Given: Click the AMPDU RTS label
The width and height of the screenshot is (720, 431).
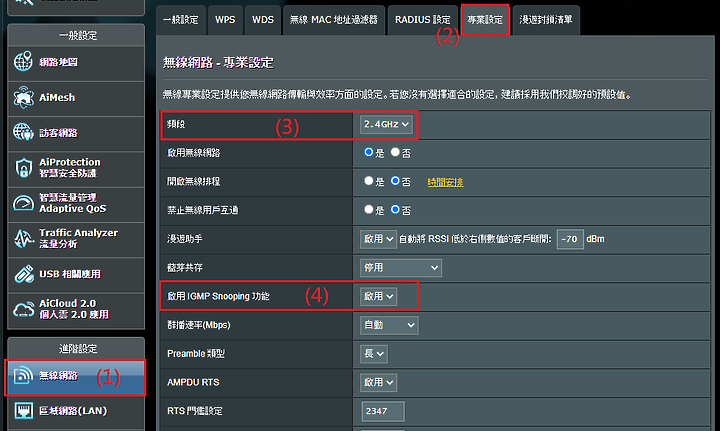Looking at the screenshot, I should pos(193,382).
